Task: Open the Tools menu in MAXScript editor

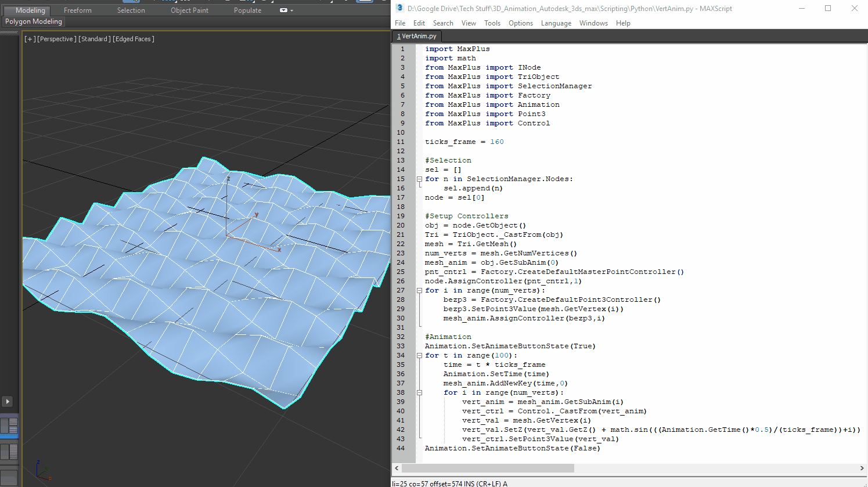Action: coord(492,23)
